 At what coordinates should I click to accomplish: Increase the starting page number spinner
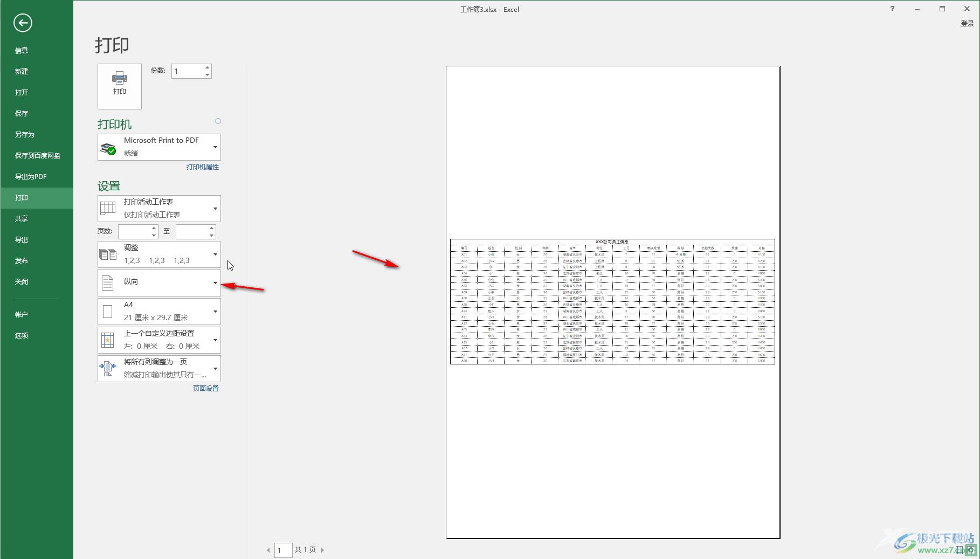click(x=154, y=229)
